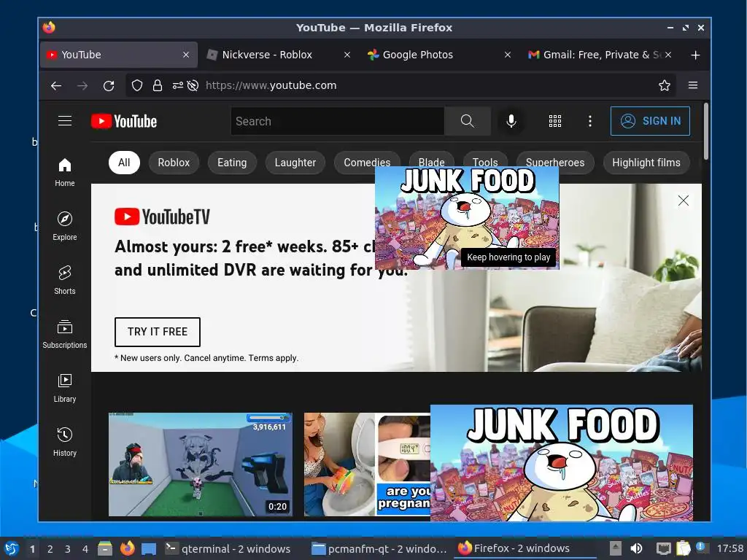Go to Home in sidebar
747x560 pixels.
65,172
